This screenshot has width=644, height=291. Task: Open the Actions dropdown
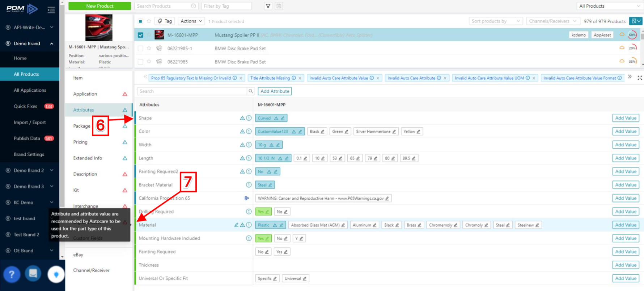[191, 21]
